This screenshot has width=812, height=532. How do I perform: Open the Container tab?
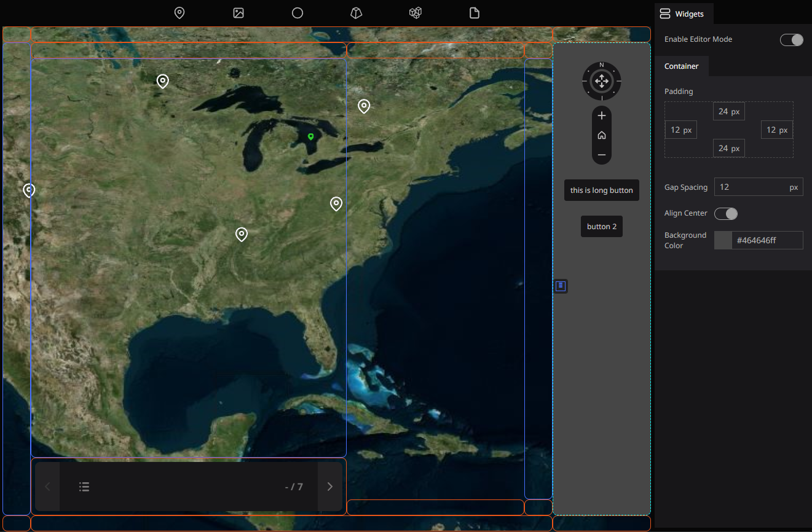click(x=682, y=66)
